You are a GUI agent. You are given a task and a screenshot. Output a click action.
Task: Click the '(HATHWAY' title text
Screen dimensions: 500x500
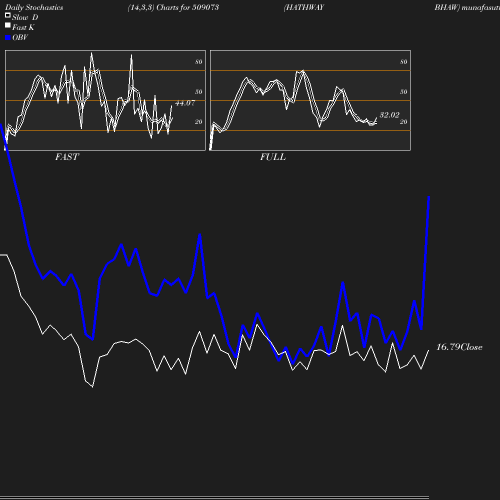[304, 8]
